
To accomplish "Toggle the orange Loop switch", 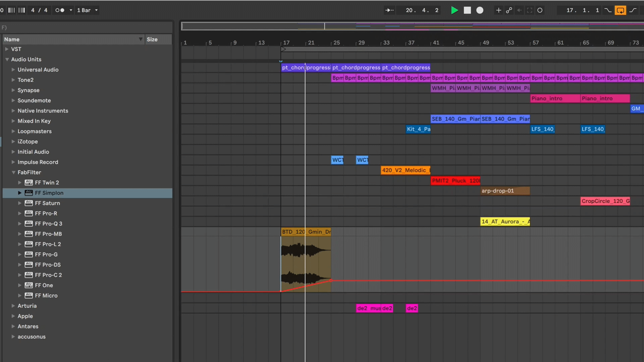I will point(621,10).
